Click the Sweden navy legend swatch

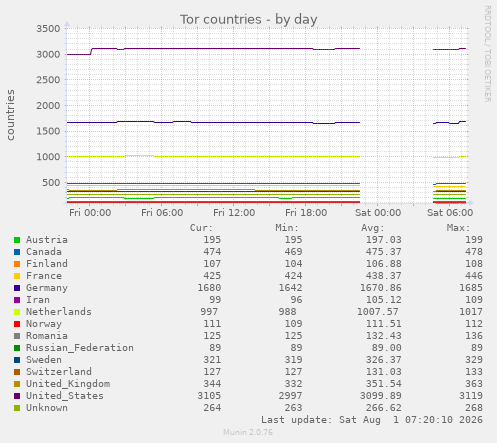tap(17, 360)
